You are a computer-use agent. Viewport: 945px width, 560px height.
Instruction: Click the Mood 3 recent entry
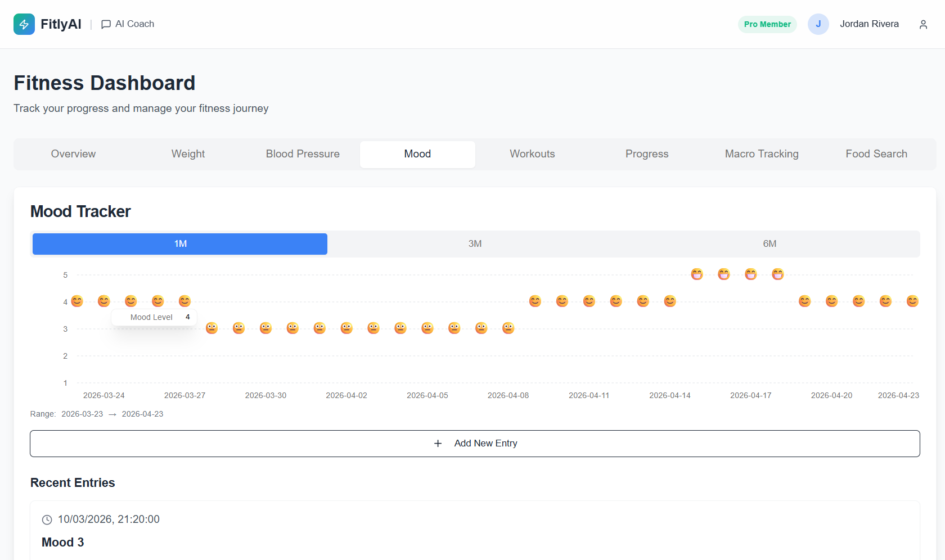pos(62,542)
